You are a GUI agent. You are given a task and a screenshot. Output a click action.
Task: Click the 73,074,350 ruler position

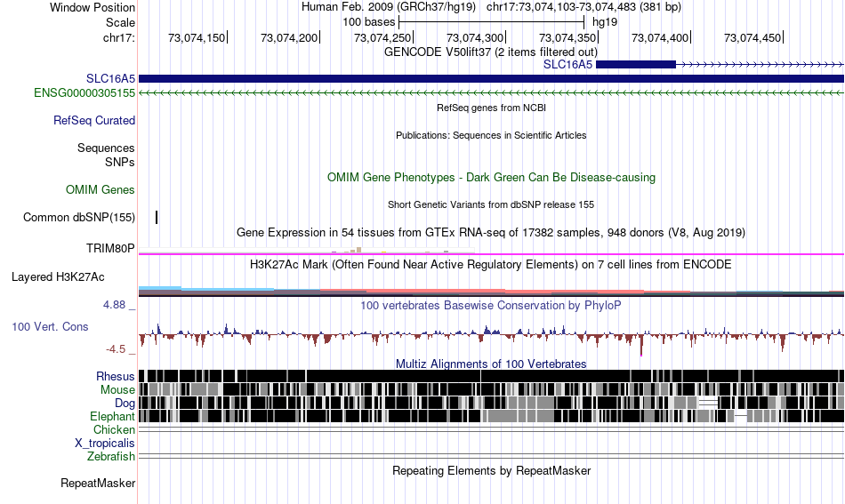pos(567,37)
